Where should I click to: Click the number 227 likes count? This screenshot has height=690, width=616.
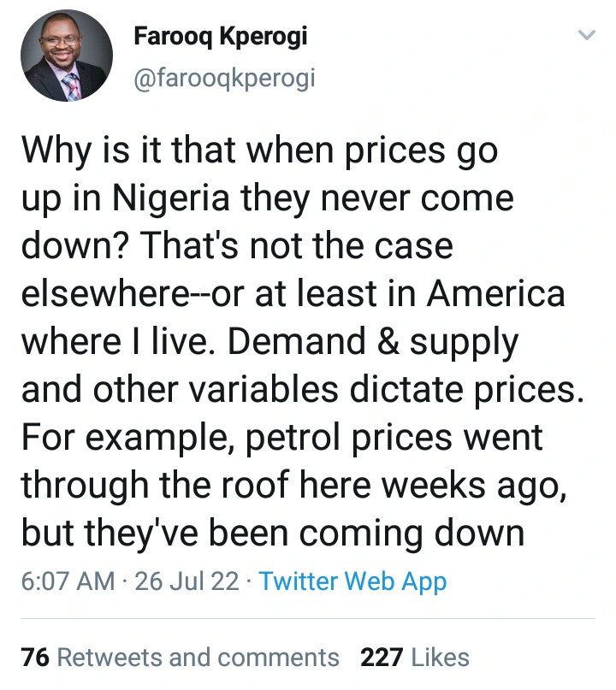coord(382,658)
